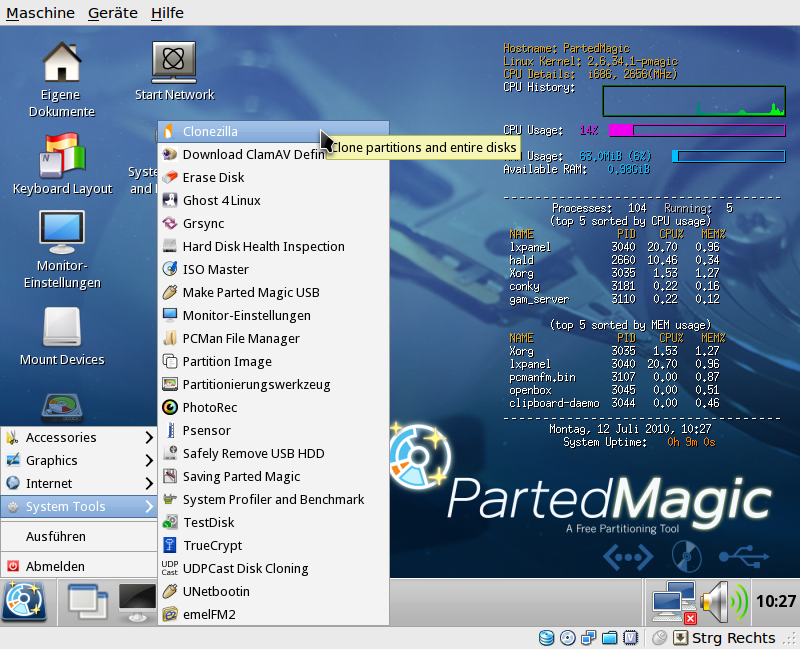Open TrueCrypt from the menu

(212, 545)
